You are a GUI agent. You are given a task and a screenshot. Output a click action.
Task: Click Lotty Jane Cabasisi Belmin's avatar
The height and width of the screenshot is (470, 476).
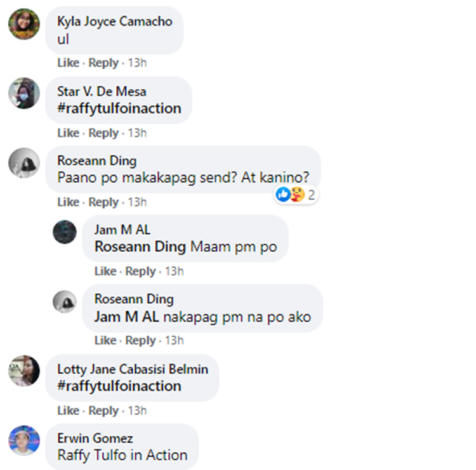pyautogui.click(x=24, y=371)
